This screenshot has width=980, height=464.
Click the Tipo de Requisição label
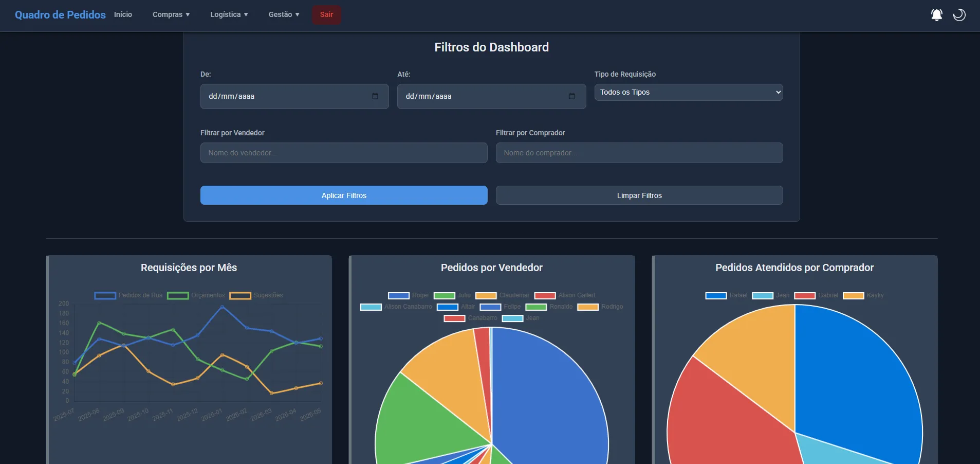[x=625, y=74]
